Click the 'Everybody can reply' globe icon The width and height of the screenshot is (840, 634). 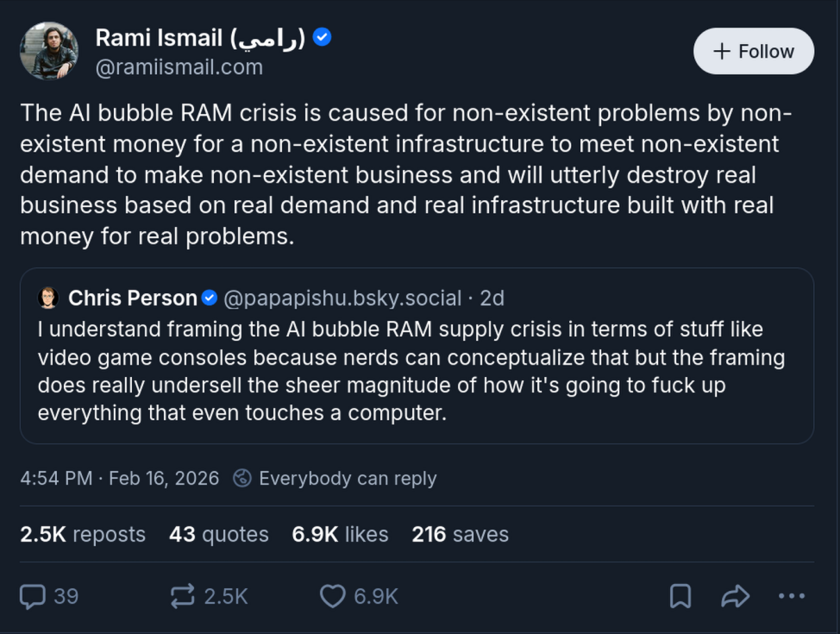pyautogui.click(x=244, y=478)
